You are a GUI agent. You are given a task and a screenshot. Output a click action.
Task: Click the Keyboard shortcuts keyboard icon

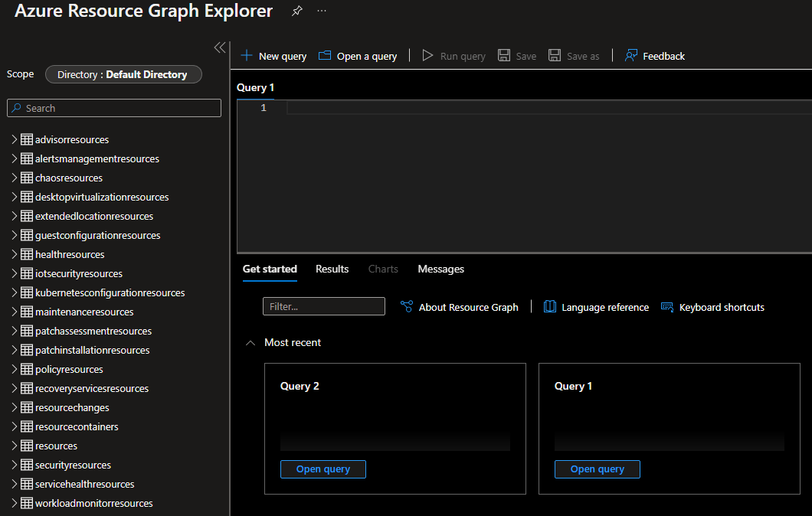[x=667, y=307]
